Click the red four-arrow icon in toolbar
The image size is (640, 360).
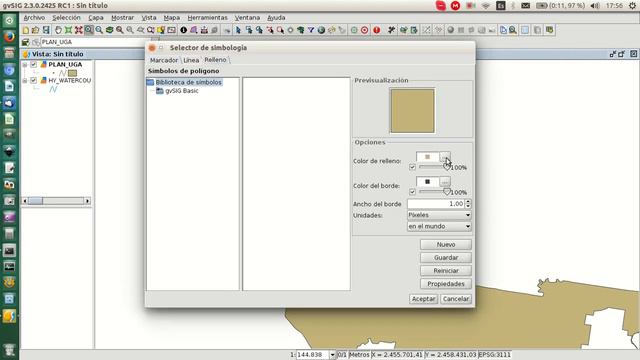(78, 30)
